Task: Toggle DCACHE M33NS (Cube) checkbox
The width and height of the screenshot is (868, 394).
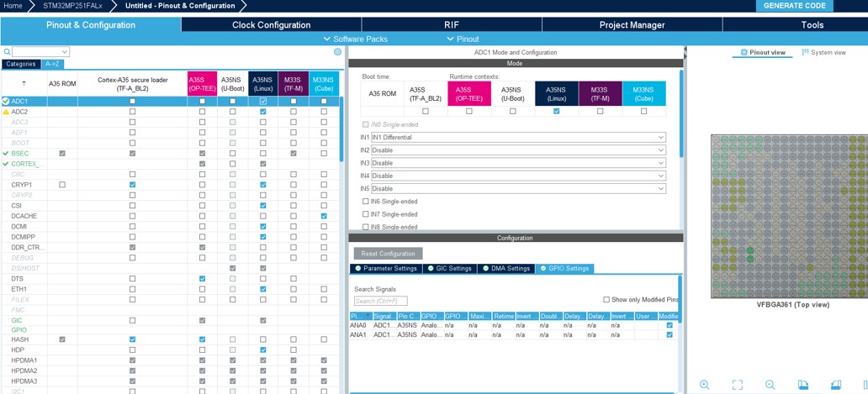Action: (x=324, y=216)
